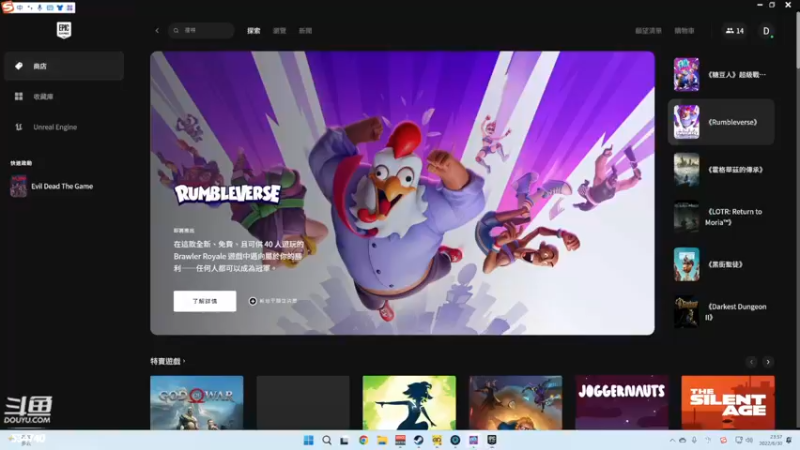Select the Fall Guys item in the side list
Viewport: 800px width, 450px height.
(721, 74)
